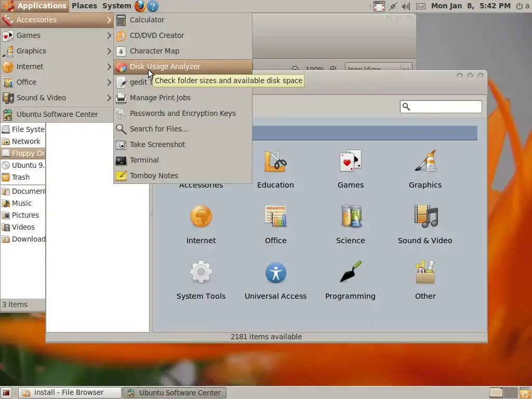This screenshot has height=399, width=532.
Task: Open Calculator from Accessories menu
Action: (x=183, y=20)
